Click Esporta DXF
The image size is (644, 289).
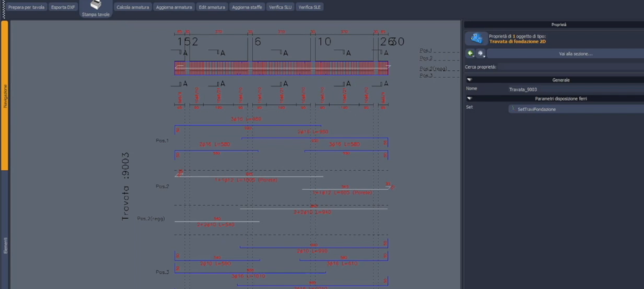[x=63, y=7]
